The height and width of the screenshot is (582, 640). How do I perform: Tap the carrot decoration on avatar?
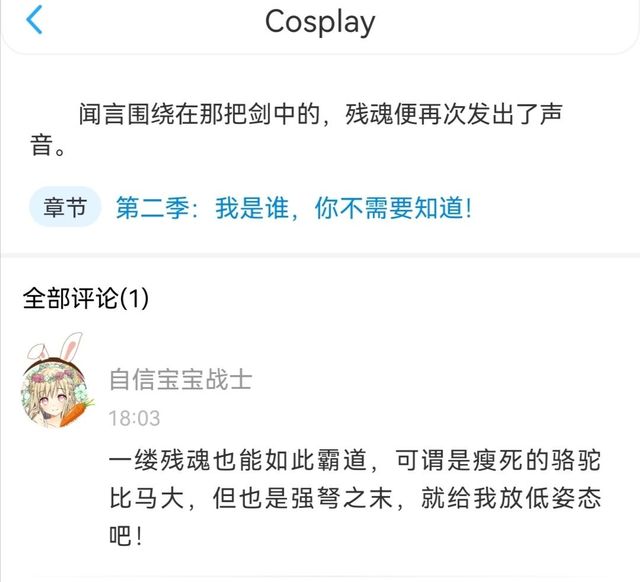tap(76, 412)
